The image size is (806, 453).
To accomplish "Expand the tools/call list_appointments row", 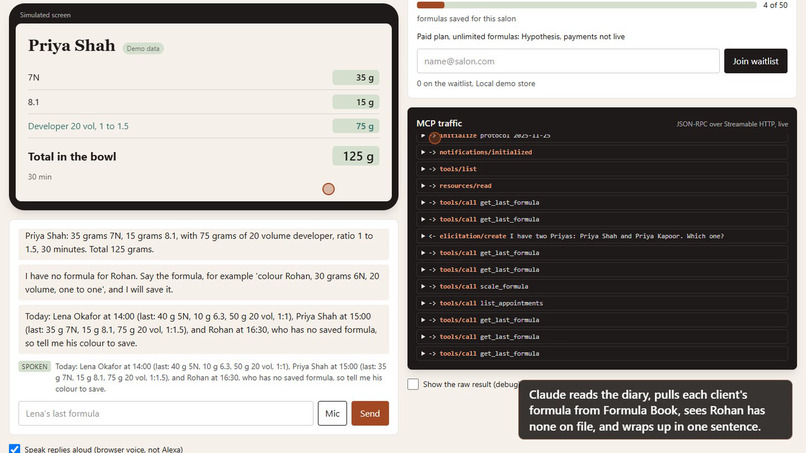I will tap(602, 303).
